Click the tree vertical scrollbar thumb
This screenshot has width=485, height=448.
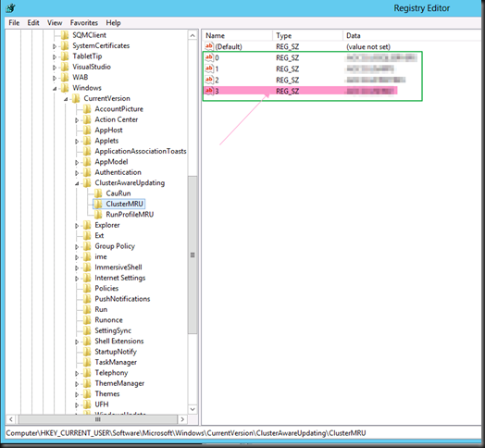(193, 255)
